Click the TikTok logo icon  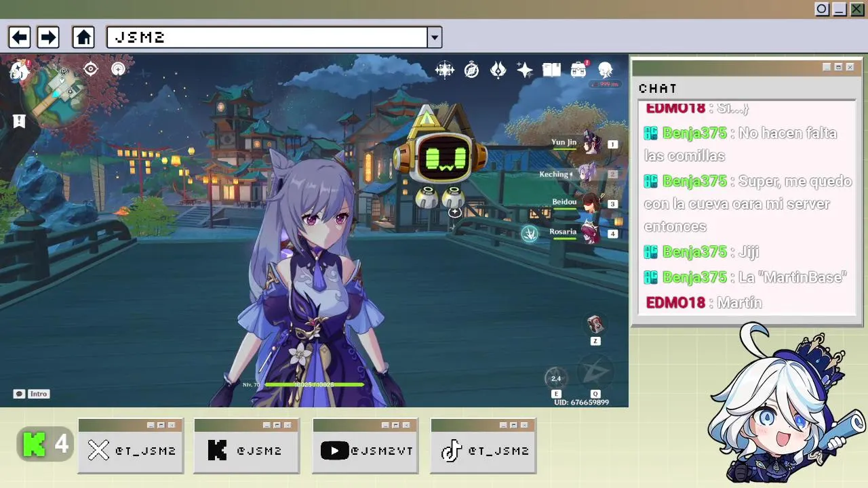[452, 451]
